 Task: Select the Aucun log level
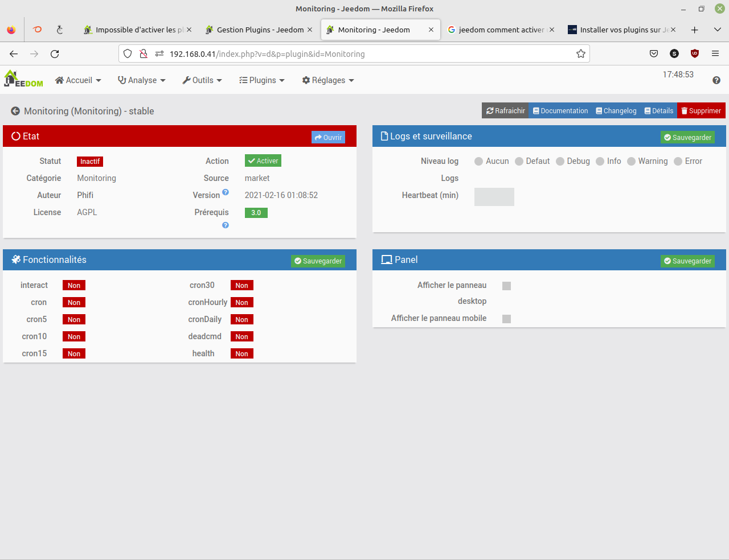click(478, 162)
